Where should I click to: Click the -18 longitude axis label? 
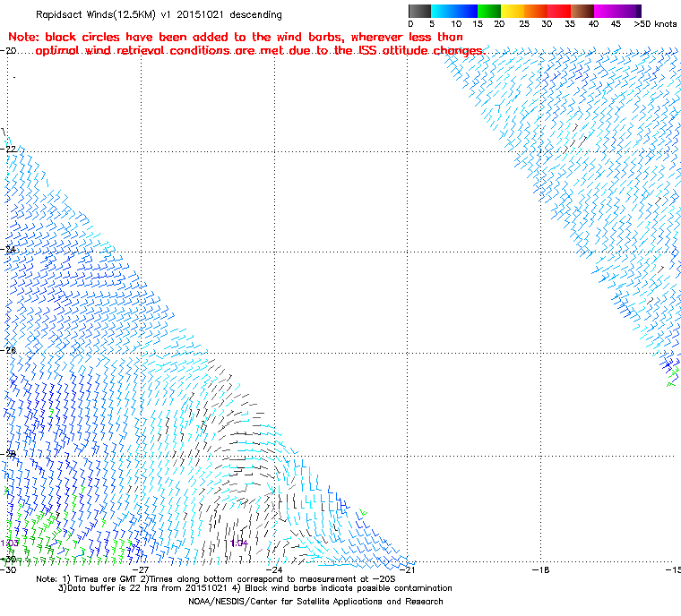[540, 569]
